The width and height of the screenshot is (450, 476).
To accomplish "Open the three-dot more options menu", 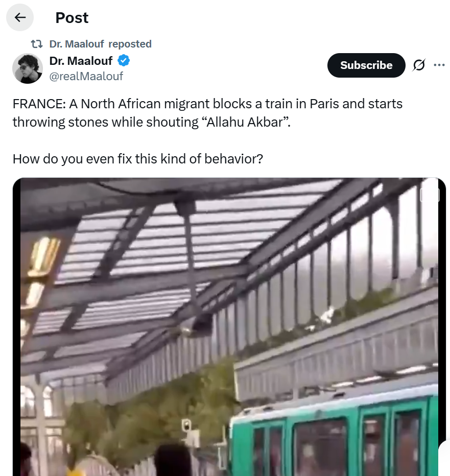I will pyautogui.click(x=439, y=65).
